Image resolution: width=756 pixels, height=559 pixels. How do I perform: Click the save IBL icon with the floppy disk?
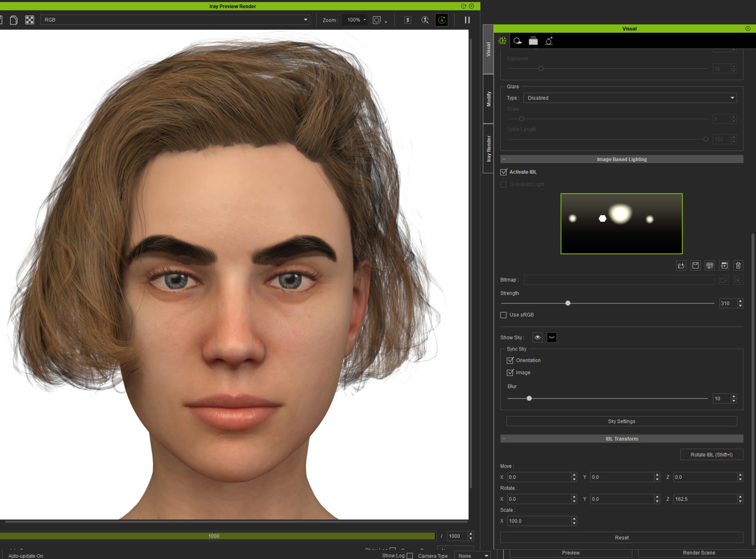(696, 266)
